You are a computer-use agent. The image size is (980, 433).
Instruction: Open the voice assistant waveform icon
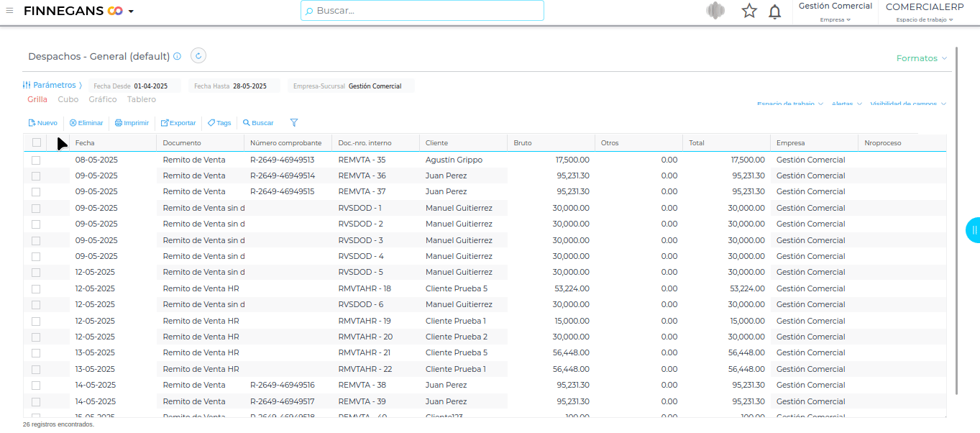pos(715,11)
